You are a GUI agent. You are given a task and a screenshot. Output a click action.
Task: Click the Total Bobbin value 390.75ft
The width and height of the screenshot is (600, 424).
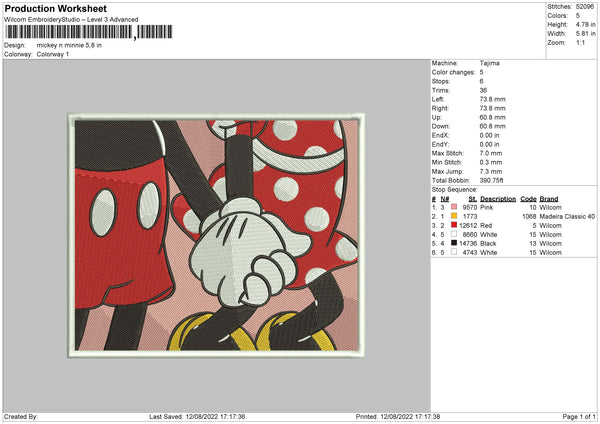pyautogui.click(x=492, y=180)
